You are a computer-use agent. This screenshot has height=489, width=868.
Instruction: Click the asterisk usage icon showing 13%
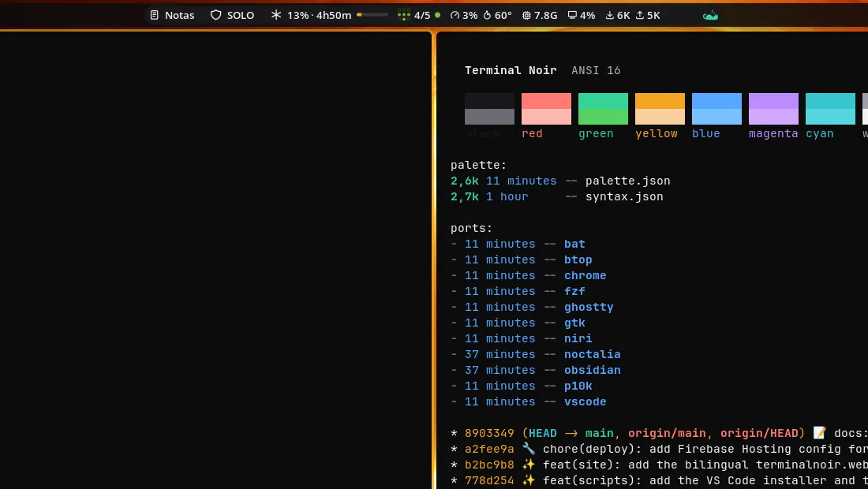point(275,15)
